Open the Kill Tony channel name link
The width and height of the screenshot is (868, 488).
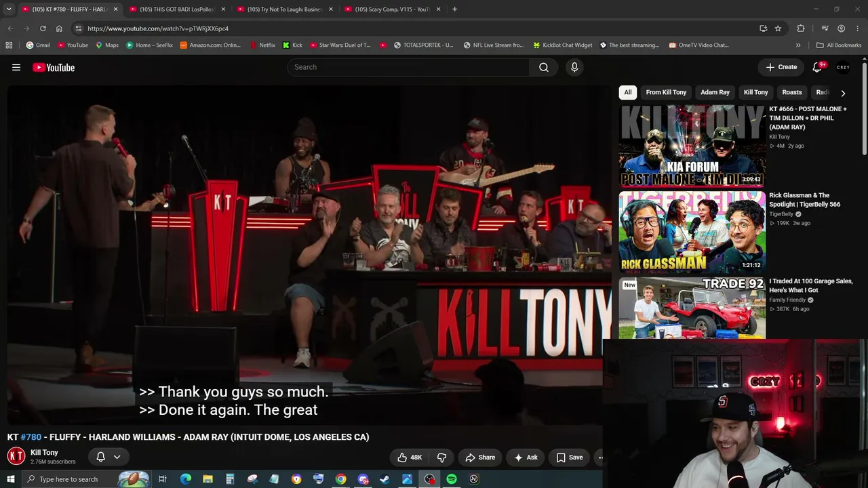(x=44, y=452)
